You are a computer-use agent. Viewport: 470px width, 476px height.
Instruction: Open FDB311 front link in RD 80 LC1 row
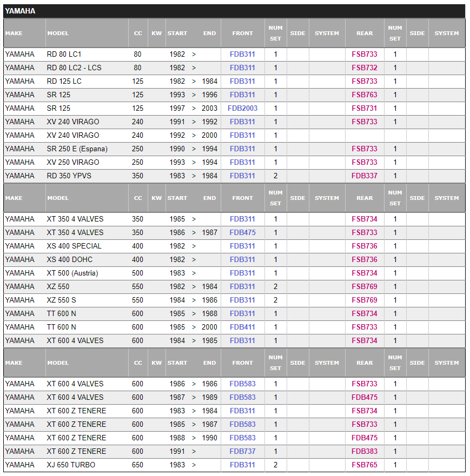(242, 55)
